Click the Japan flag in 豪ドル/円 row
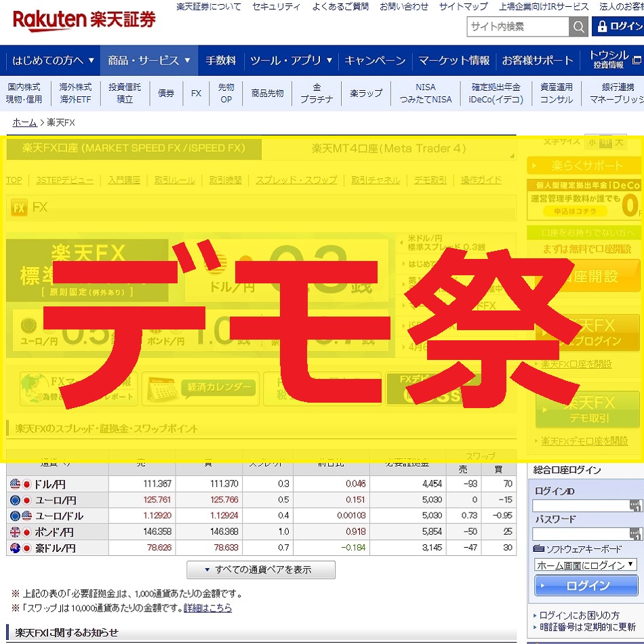This screenshot has width=644, height=644. (26, 548)
